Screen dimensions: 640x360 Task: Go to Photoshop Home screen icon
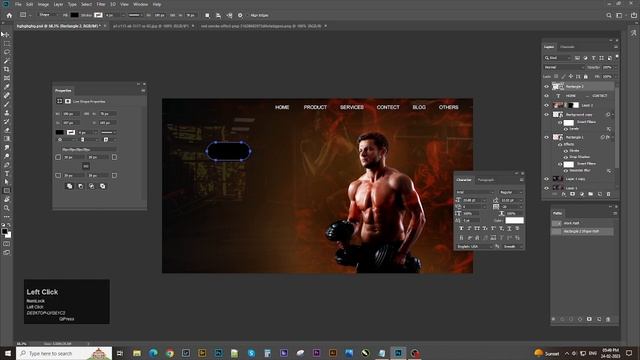(9, 15)
